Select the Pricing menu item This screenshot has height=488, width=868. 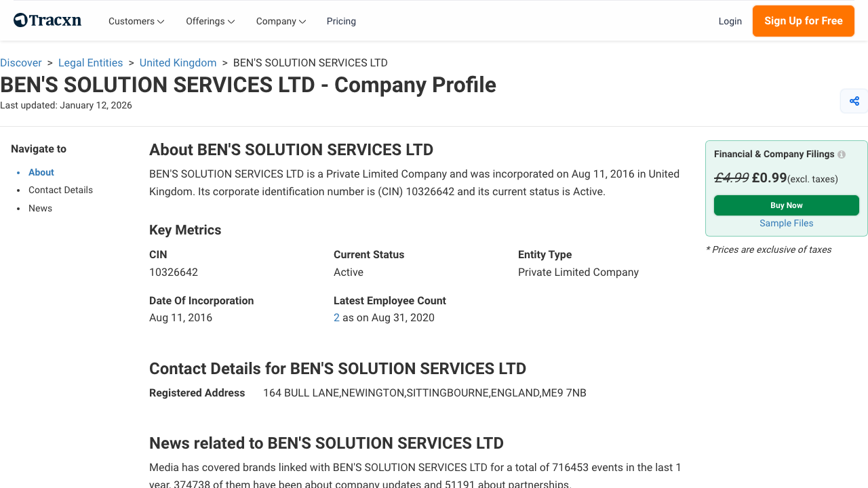341,21
